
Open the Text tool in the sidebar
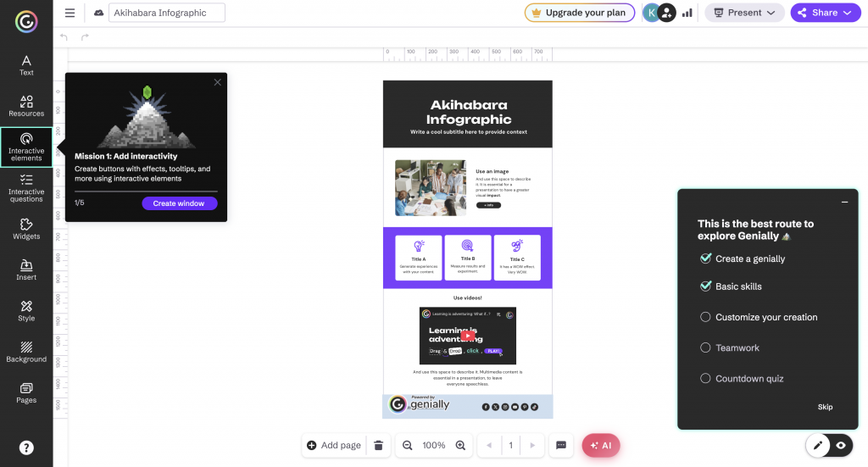[26, 65]
